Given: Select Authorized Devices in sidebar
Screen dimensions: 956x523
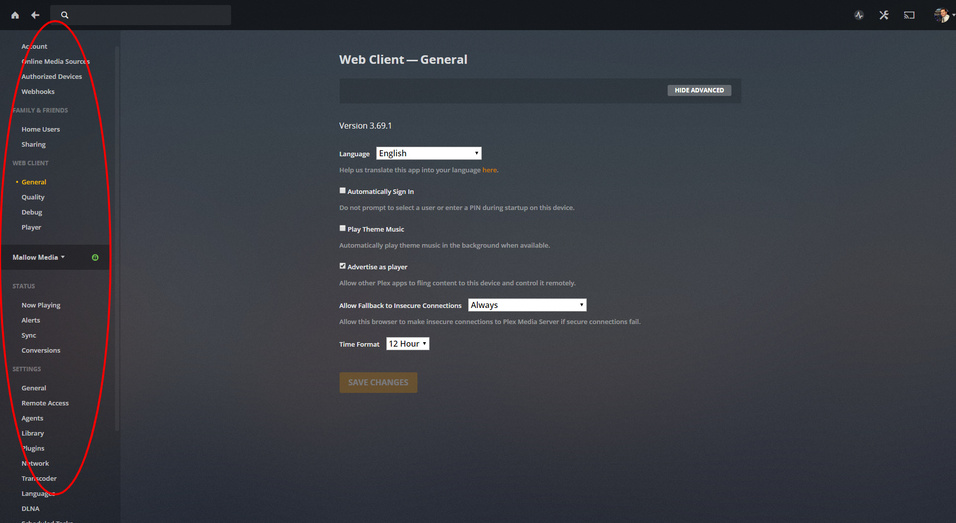Looking at the screenshot, I should pos(51,77).
